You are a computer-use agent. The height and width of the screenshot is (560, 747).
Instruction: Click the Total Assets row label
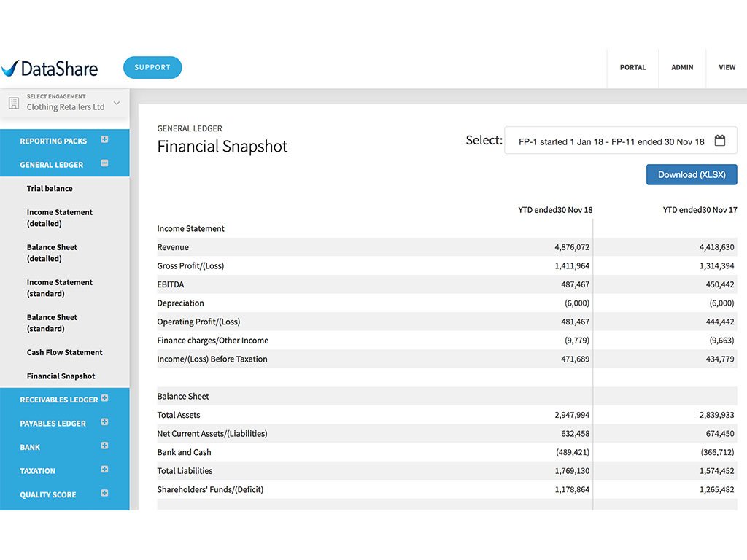pos(179,415)
